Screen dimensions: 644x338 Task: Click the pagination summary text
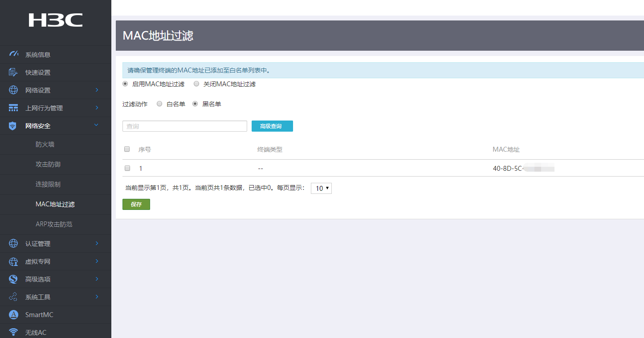pyautogui.click(x=215, y=188)
